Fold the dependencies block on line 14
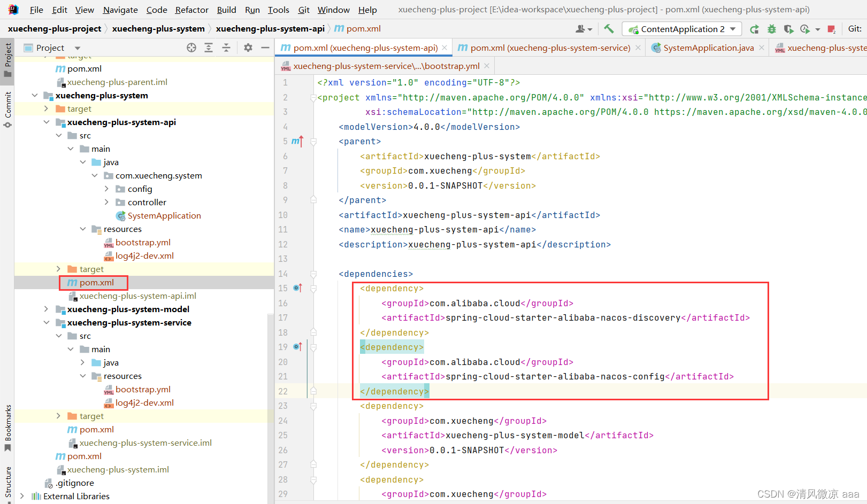 [x=313, y=274]
